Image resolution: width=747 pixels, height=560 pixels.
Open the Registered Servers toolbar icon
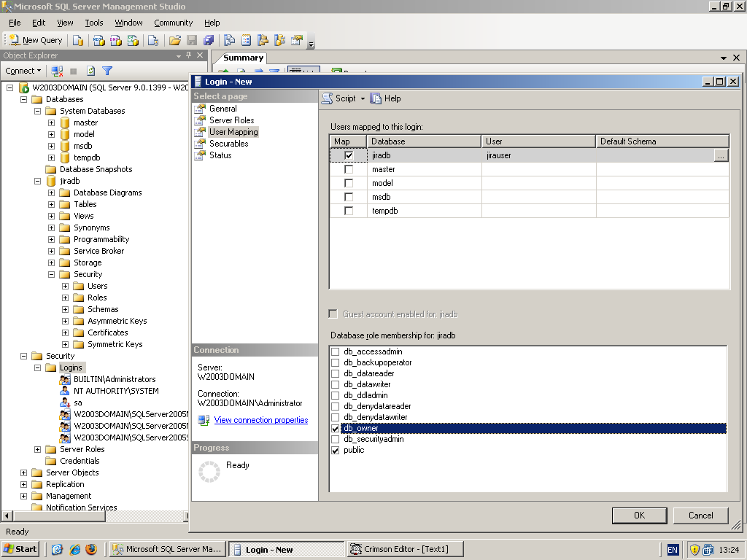229,41
